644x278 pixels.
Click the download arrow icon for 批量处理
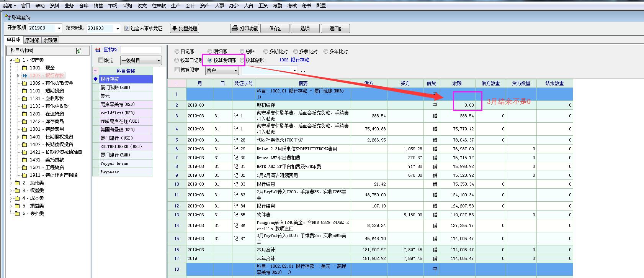pos(174,28)
